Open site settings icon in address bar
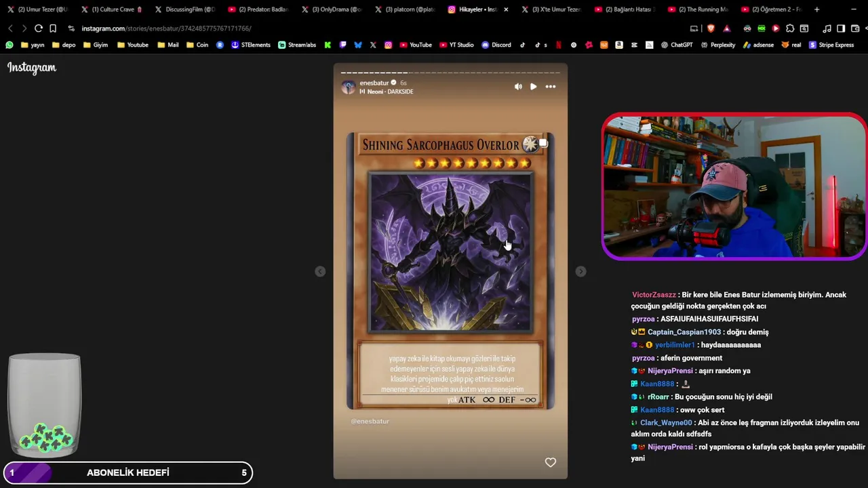This screenshot has width=868, height=488. click(x=71, y=28)
